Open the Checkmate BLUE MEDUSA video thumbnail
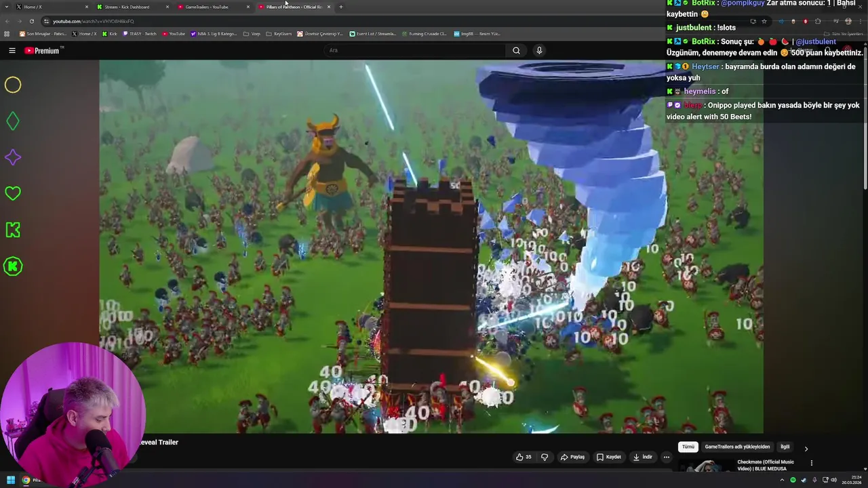Image resolution: width=868 pixels, height=488 pixels. [x=705, y=466]
